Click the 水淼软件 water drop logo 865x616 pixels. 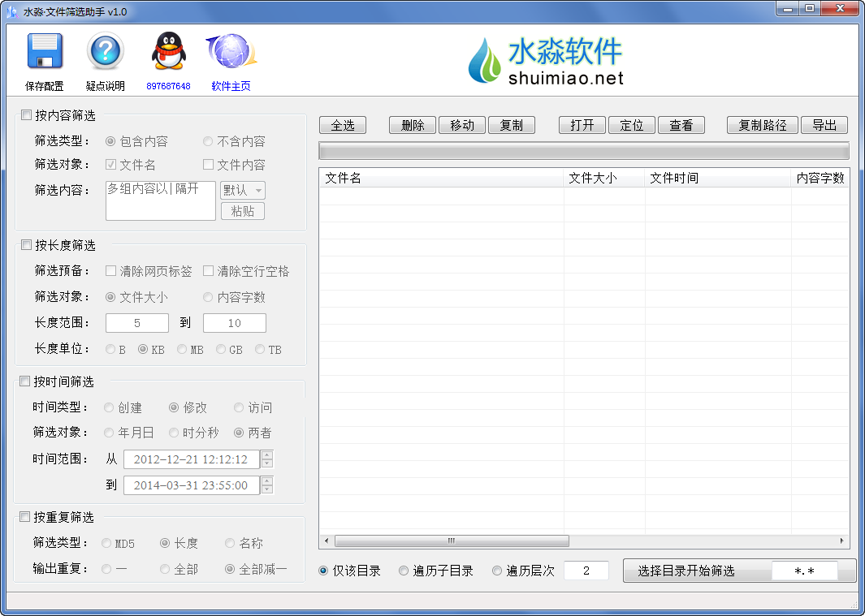(485, 61)
